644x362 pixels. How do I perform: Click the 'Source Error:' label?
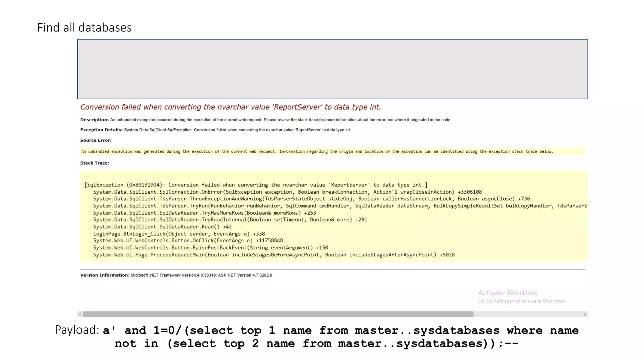pos(96,140)
